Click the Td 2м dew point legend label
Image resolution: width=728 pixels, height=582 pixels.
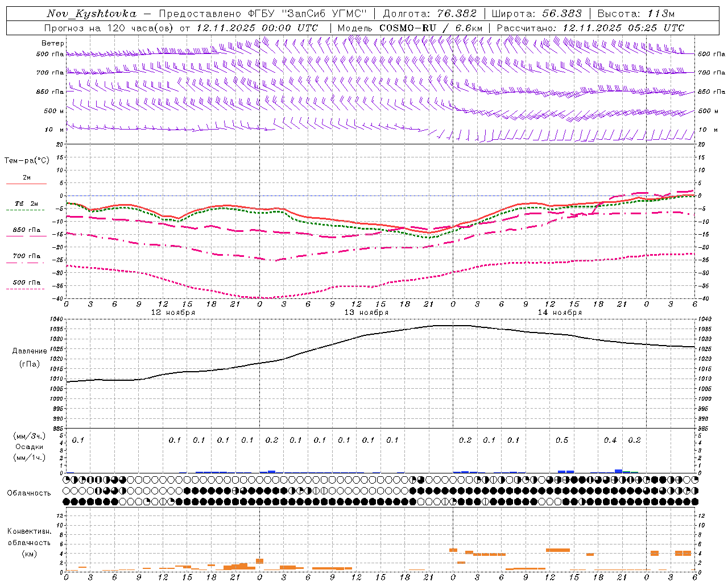tap(27, 203)
